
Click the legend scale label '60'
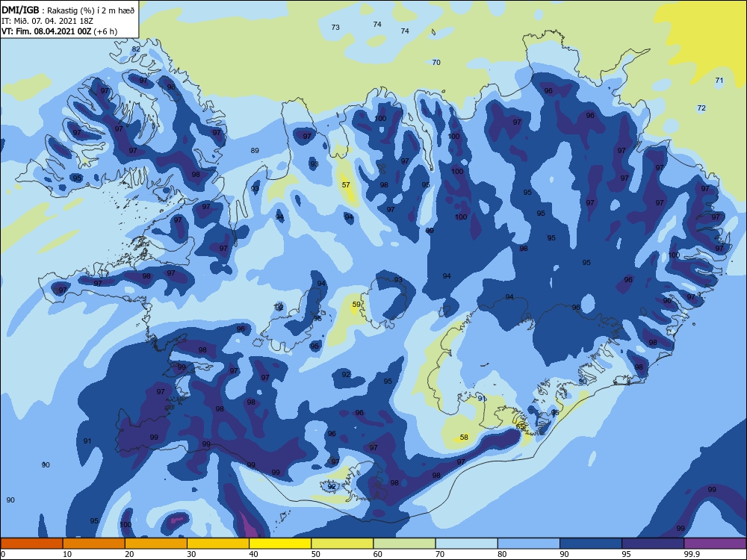378,554
